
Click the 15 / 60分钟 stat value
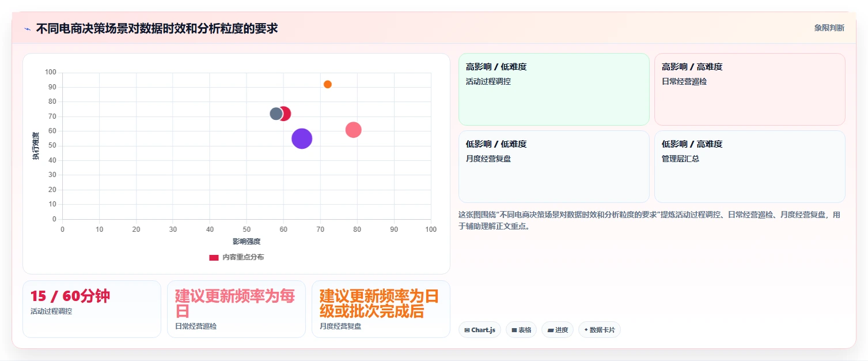pyautogui.click(x=70, y=296)
